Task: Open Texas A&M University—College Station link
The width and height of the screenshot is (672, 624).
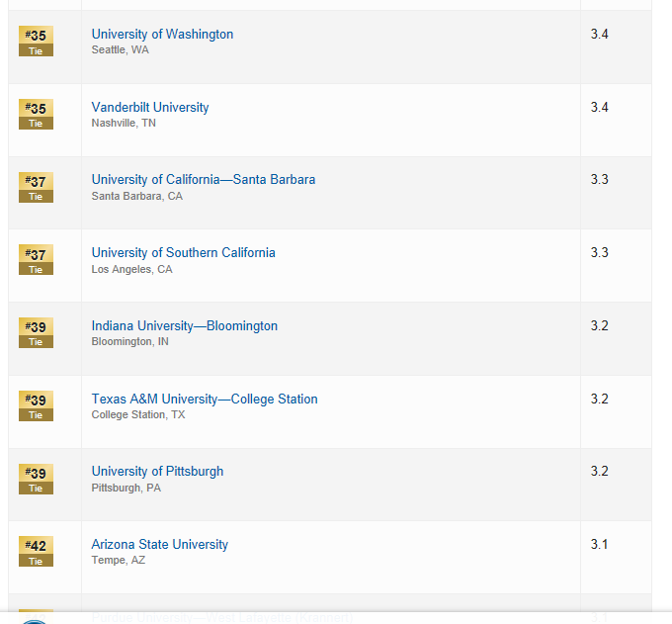Action: 205,400
